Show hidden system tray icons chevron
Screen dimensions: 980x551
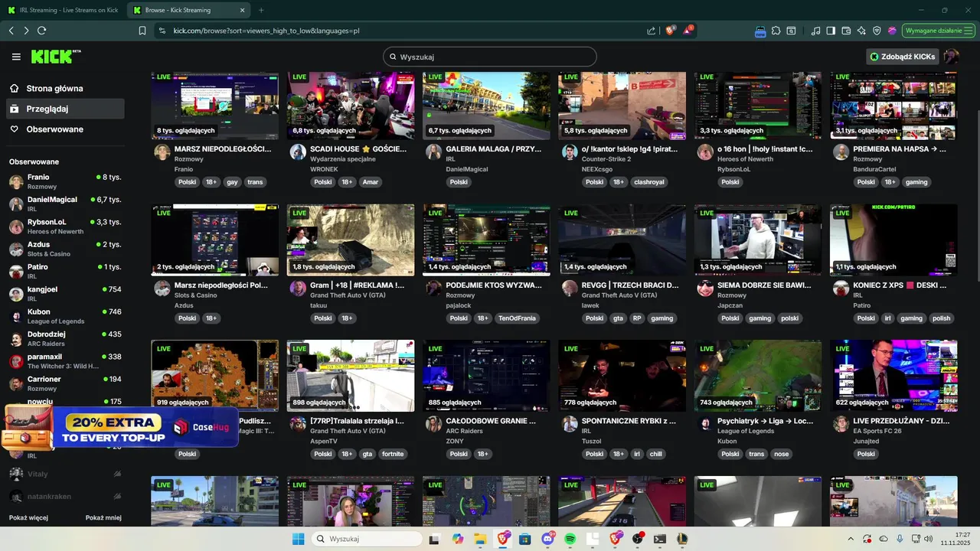[x=851, y=539]
